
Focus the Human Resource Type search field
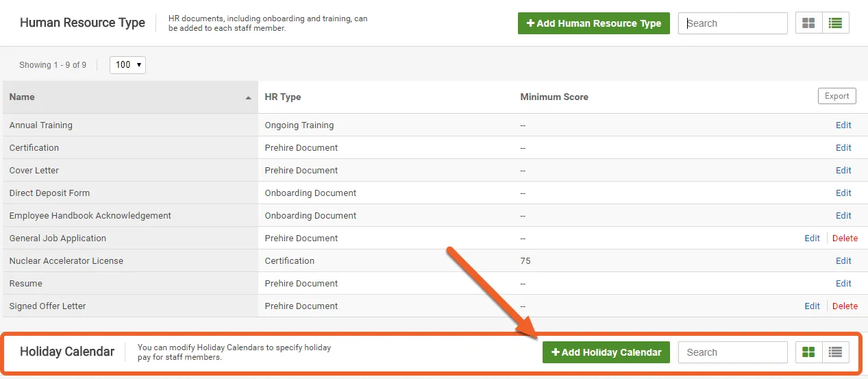733,23
